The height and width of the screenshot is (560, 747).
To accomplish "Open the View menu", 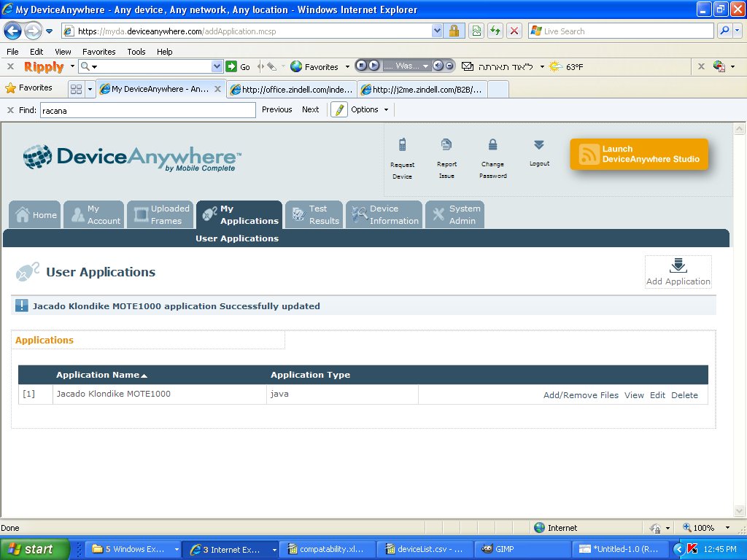I will 63,52.
